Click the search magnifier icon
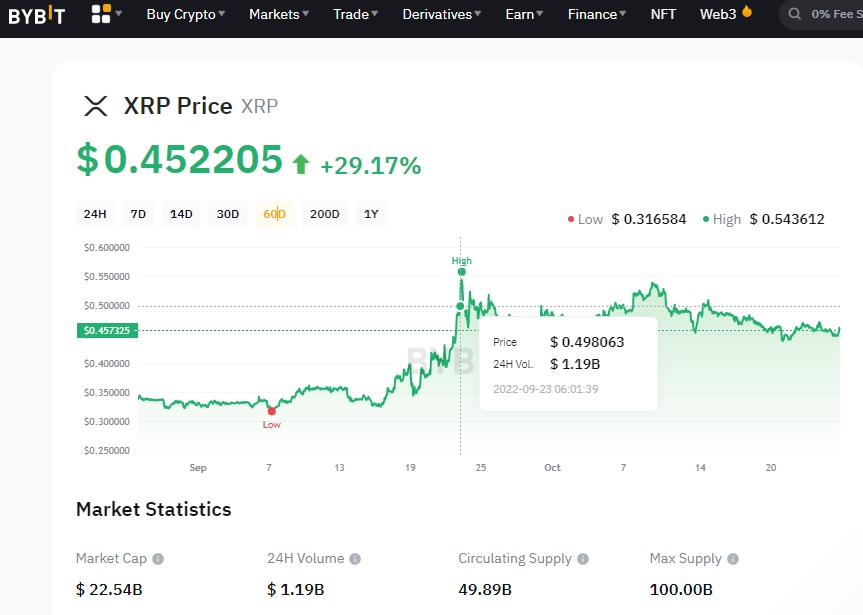Viewport: 863px width, 615px height. point(794,14)
